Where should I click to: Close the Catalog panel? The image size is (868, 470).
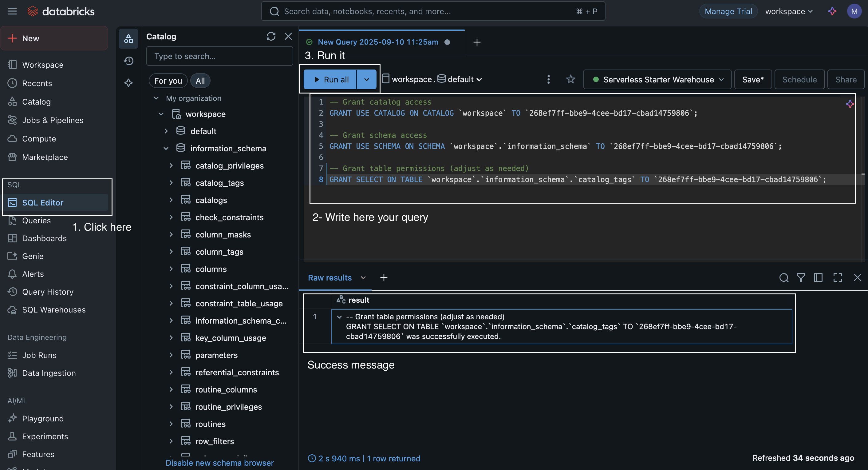coord(288,36)
